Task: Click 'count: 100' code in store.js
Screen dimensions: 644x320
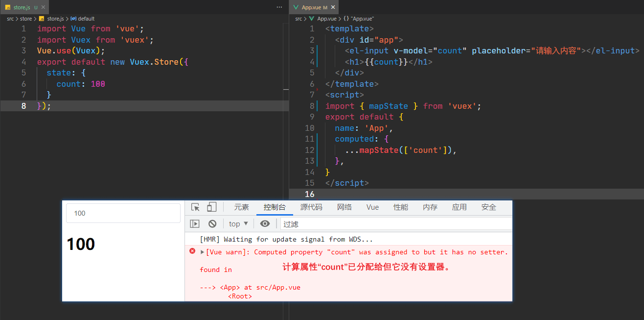Action: click(81, 84)
